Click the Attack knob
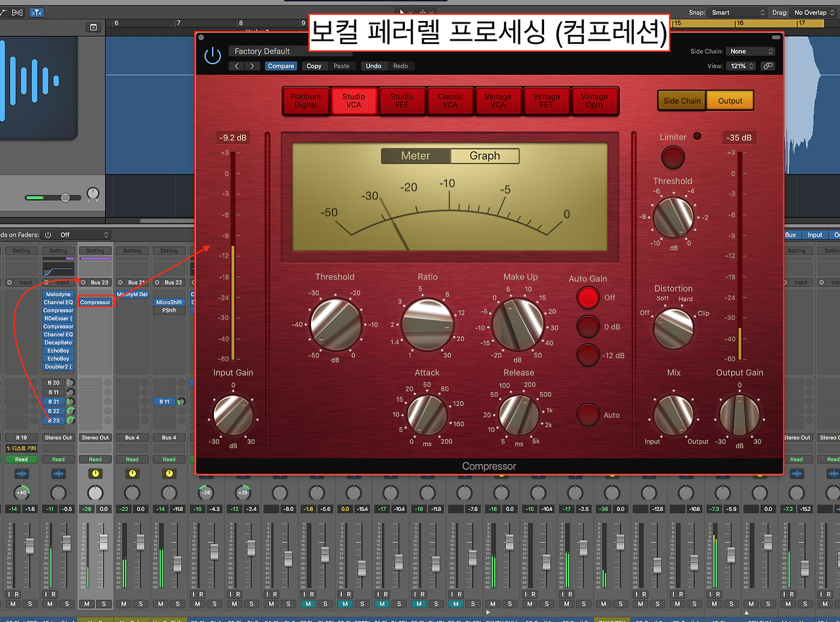 (x=427, y=415)
